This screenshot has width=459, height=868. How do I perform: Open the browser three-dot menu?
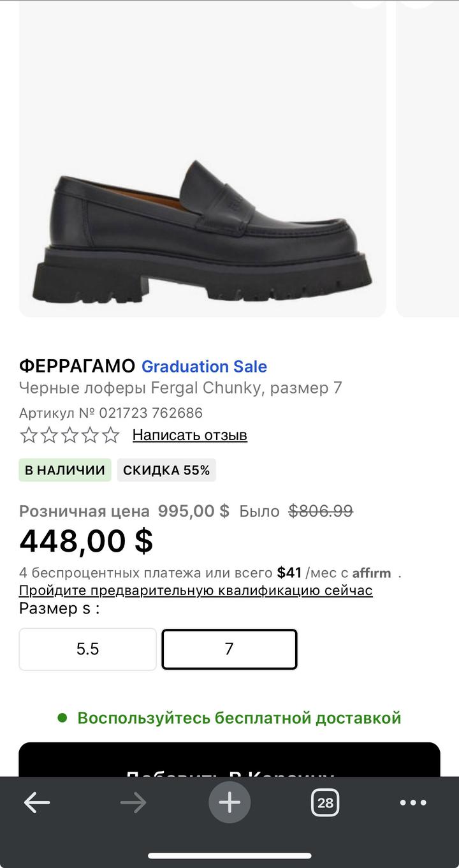coord(413,802)
